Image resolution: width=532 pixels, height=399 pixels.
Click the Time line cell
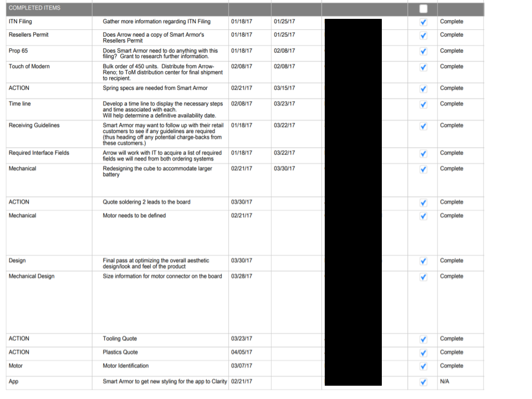pos(49,109)
